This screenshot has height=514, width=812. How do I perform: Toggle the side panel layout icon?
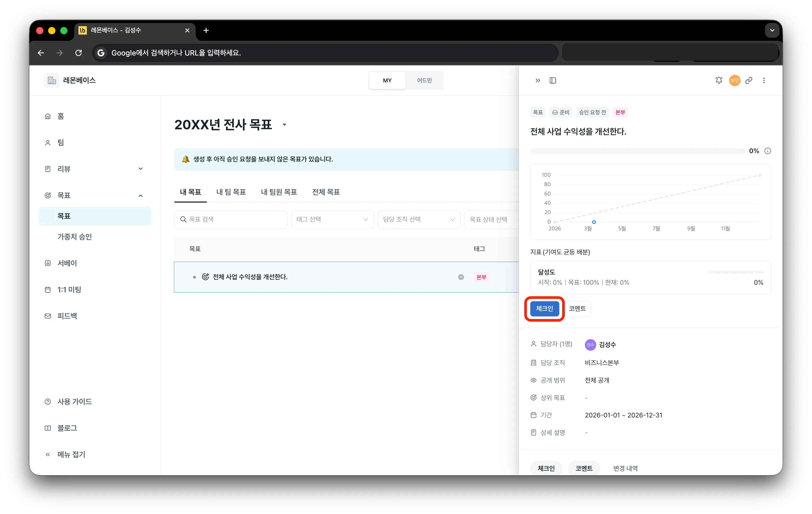[553, 80]
